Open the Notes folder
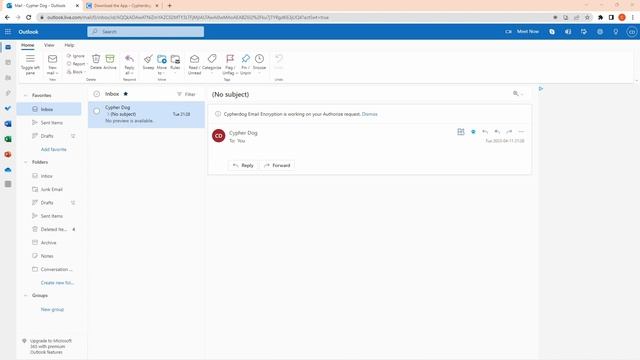This screenshot has height=360, width=640. 47,256
